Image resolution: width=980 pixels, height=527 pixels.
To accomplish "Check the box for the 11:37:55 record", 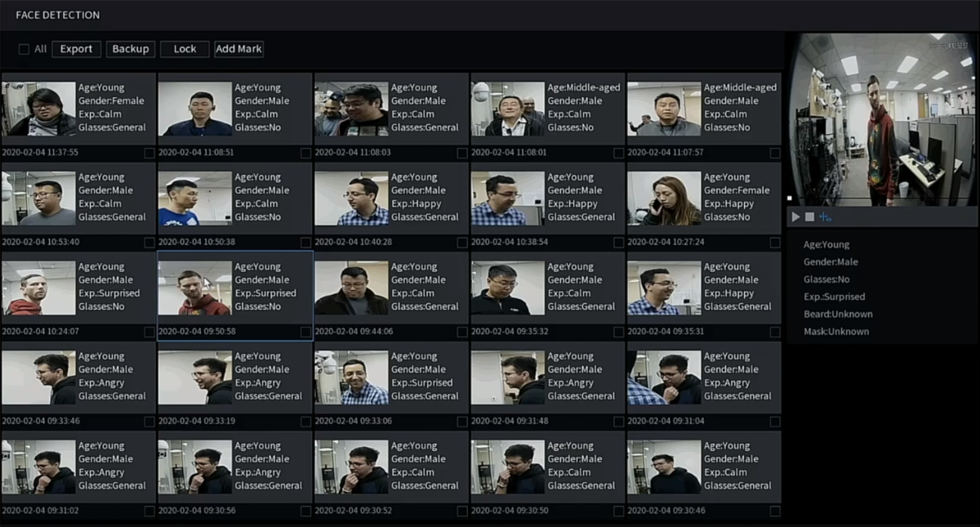I will point(149,153).
